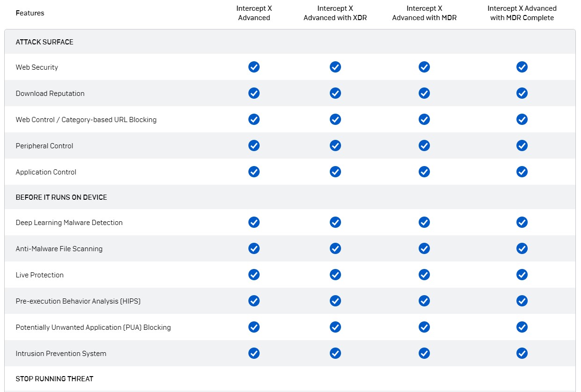
Task: Select HIPS row checkmark under Advanced with MDR
Action: point(424,301)
